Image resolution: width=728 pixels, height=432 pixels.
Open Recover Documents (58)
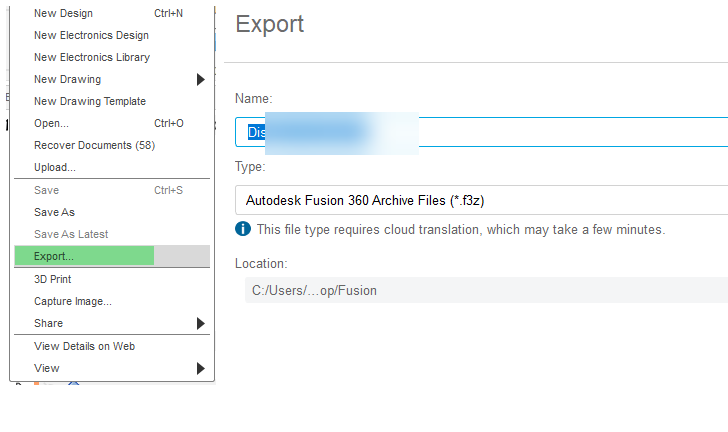point(112,145)
